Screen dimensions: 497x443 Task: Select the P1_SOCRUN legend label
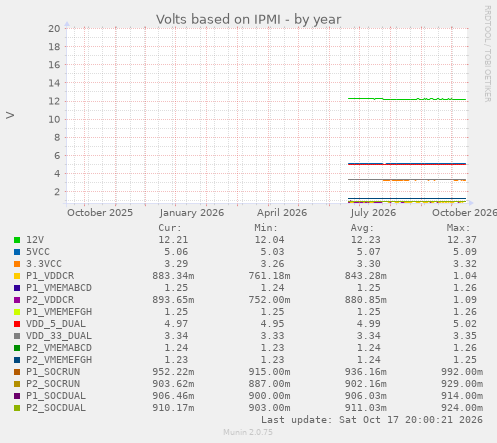tap(53, 372)
